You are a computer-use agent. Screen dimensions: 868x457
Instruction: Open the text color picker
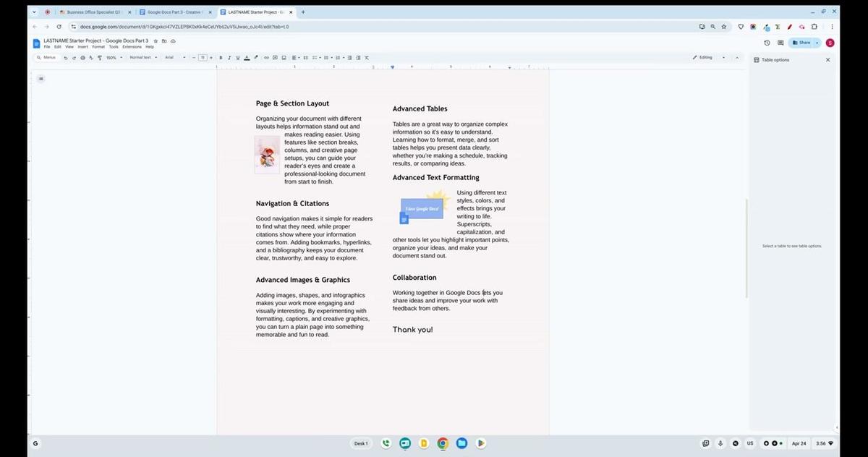pyautogui.click(x=247, y=57)
